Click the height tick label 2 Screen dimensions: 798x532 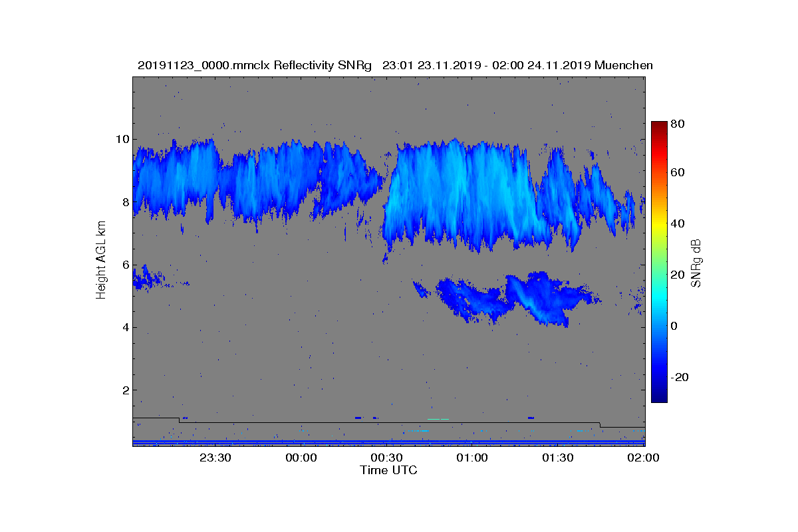(125, 390)
